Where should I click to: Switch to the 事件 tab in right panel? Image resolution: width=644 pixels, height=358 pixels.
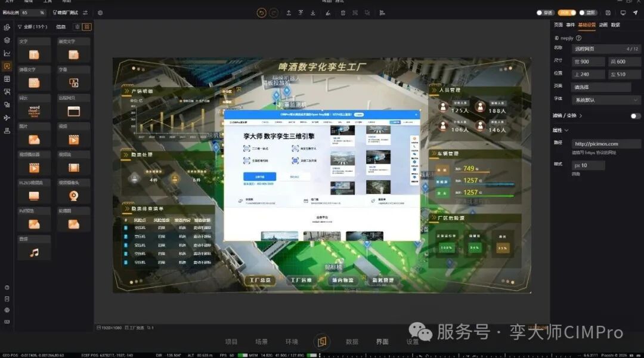571,25
